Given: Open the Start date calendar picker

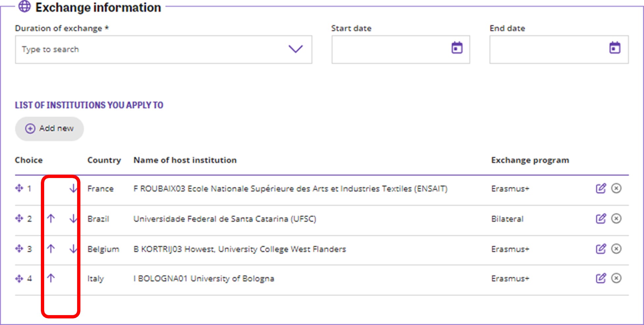Looking at the screenshot, I should [457, 48].
